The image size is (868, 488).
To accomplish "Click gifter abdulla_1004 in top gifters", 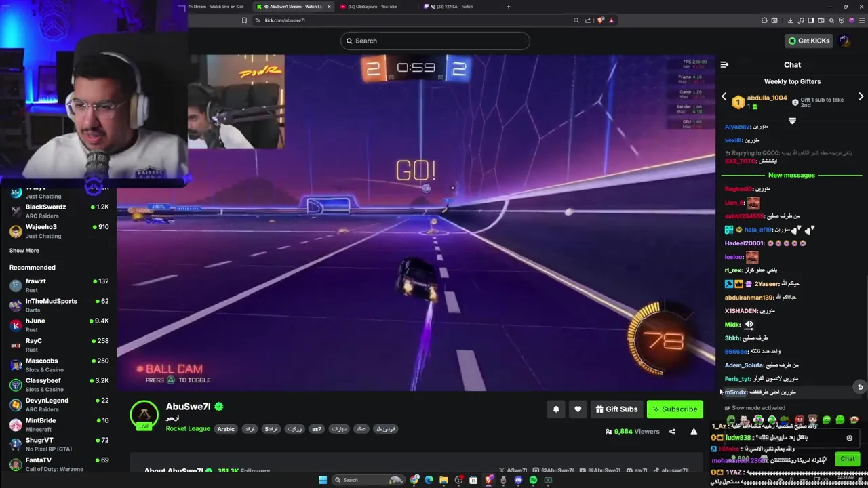I will 767,98.
